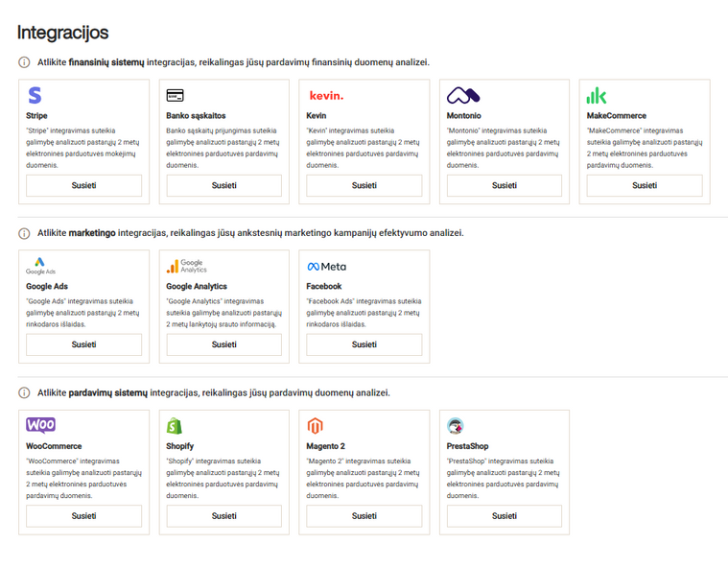Click the Shopify bag logo
Image resolution: width=728 pixels, height=568 pixels.
(x=175, y=425)
